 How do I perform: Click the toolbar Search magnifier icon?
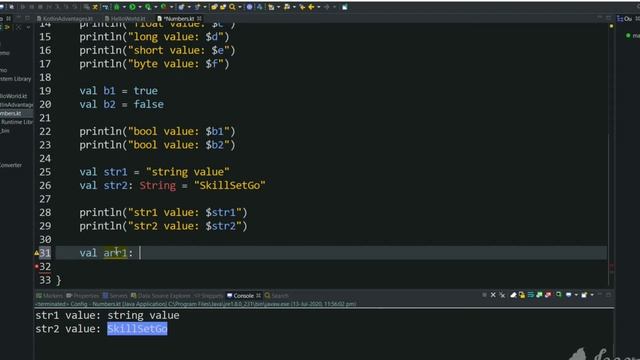232,7
